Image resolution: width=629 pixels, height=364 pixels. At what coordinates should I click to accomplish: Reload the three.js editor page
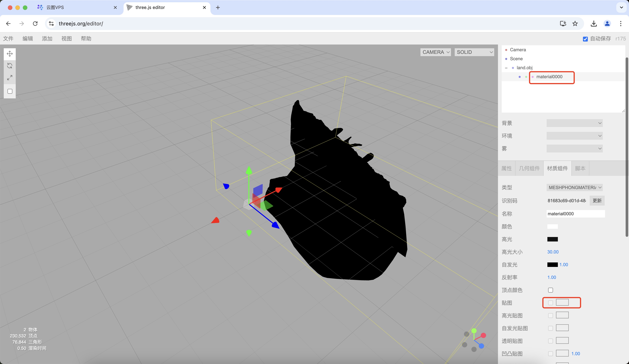pyautogui.click(x=35, y=23)
